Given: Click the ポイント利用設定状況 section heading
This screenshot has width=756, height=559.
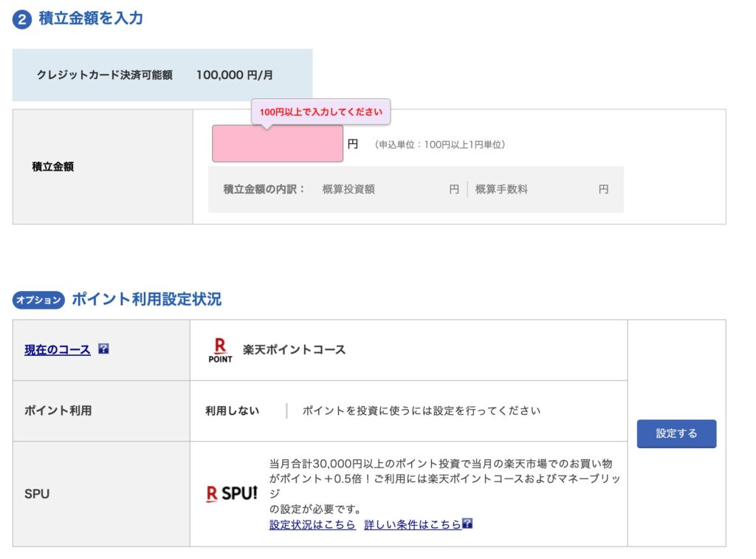Looking at the screenshot, I should click(146, 300).
